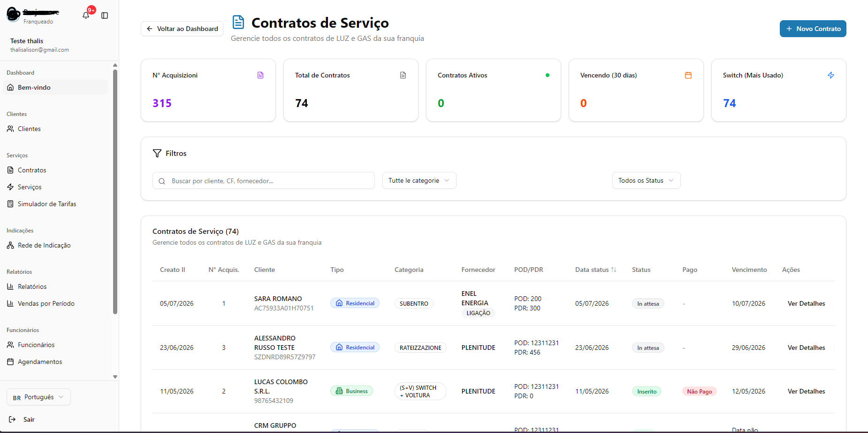This screenshot has height=433, width=868.
Task: Focus the Buscar por cliente search field
Action: 264,180
